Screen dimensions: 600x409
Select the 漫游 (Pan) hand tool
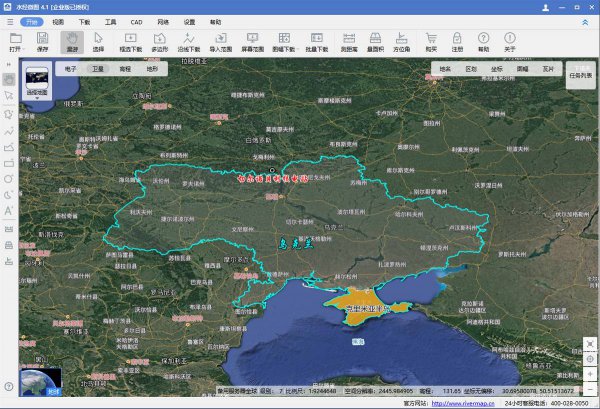(x=70, y=40)
